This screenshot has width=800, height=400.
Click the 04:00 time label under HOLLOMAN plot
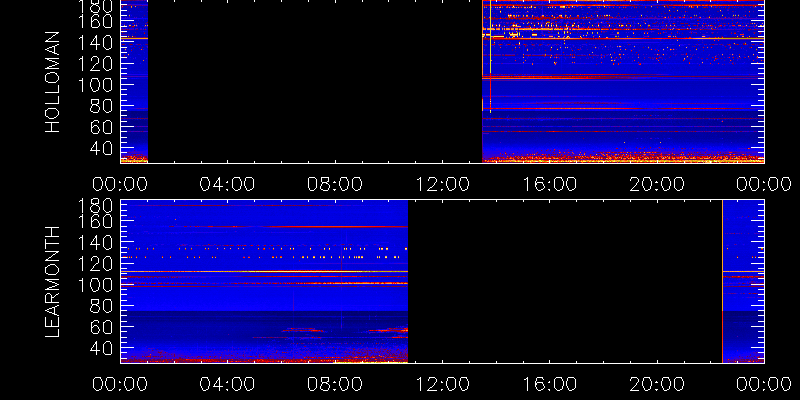click(227, 184)
